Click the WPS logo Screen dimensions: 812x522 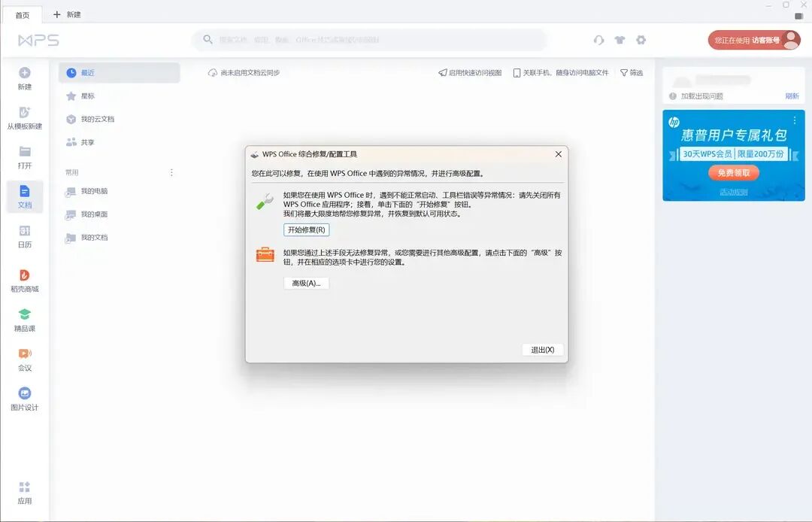(38, 40)
